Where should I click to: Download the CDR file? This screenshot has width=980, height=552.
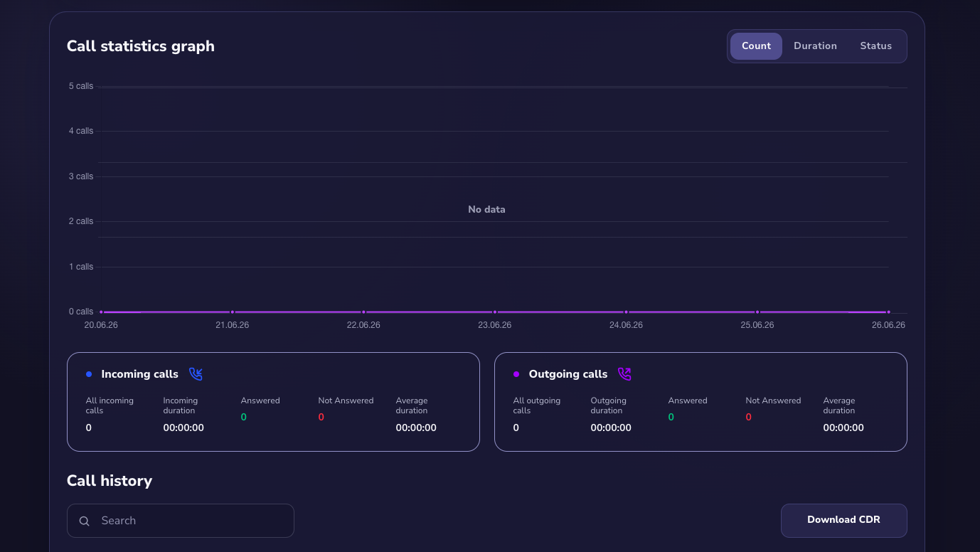[x=843, y=521]
